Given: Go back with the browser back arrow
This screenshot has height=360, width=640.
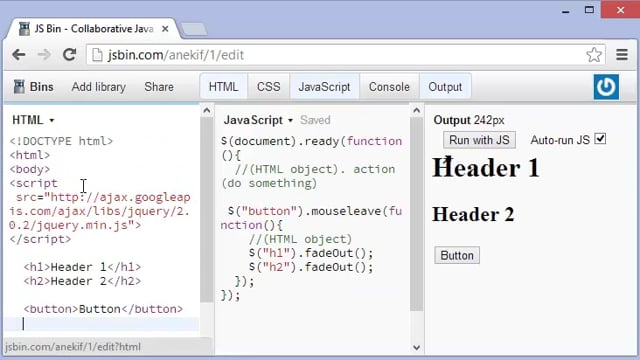Looking at the screenshot, I should pyautogui.click(x=19, y=55).
